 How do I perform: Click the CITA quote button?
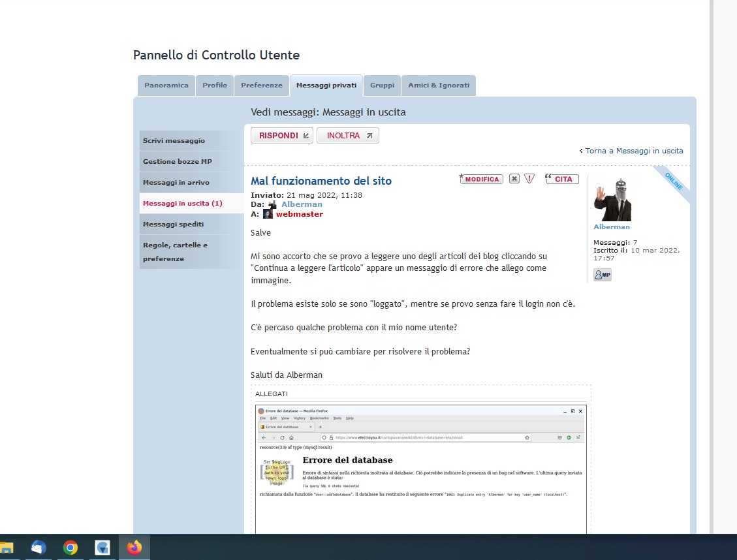[562, 179]
